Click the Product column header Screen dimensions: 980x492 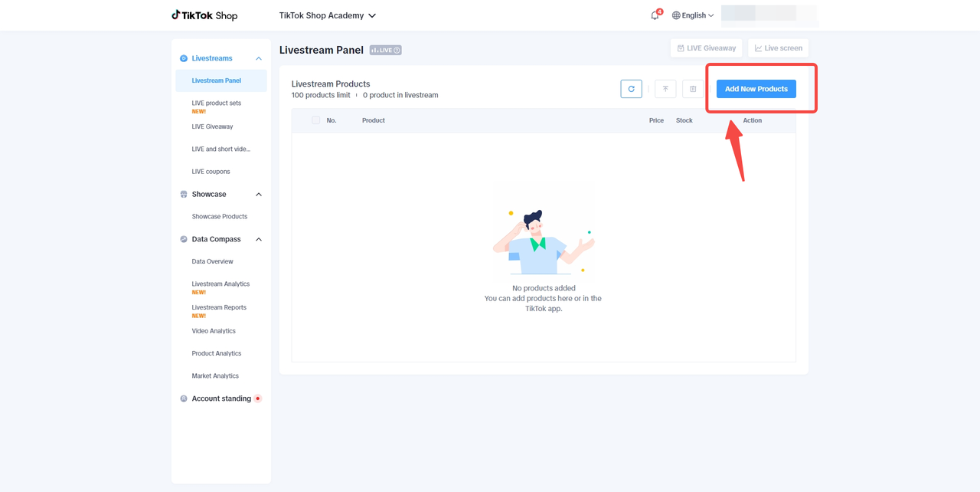[374, 120]
